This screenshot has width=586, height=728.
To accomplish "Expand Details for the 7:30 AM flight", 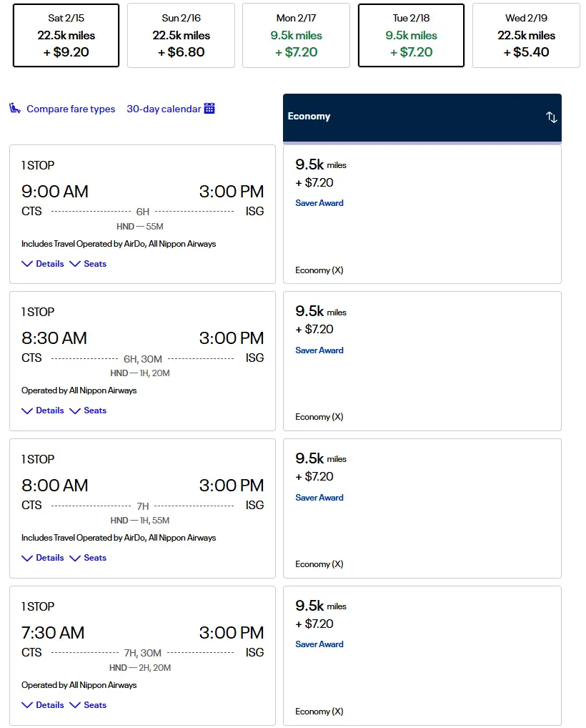I will (x=43, y=705).
